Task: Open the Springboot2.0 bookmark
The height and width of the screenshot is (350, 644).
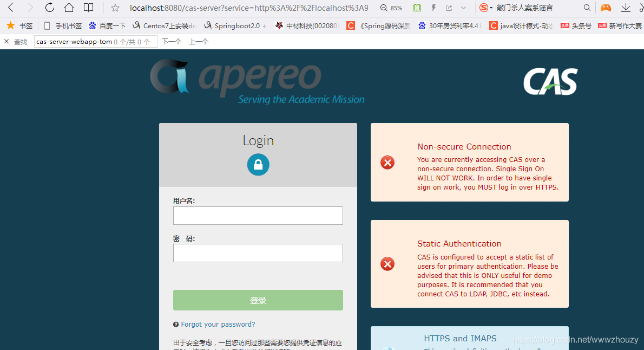Action: [x=235, y=25]
